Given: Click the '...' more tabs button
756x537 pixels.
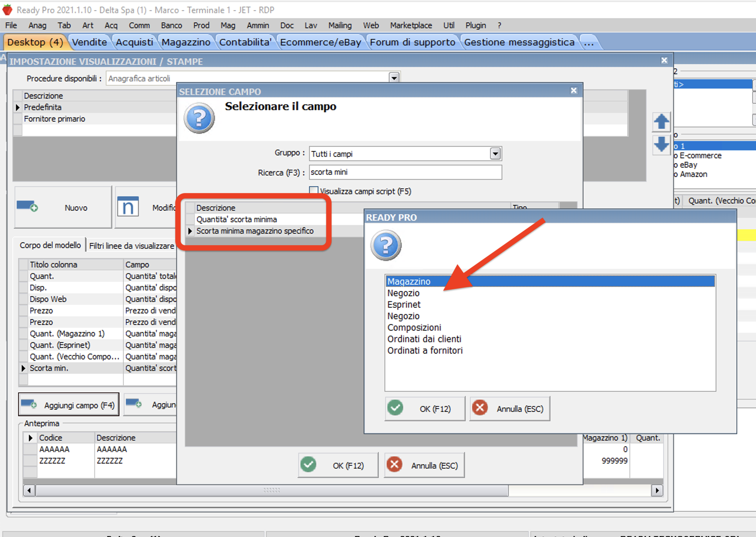Looking at the screenshot, I should (589, 42).
